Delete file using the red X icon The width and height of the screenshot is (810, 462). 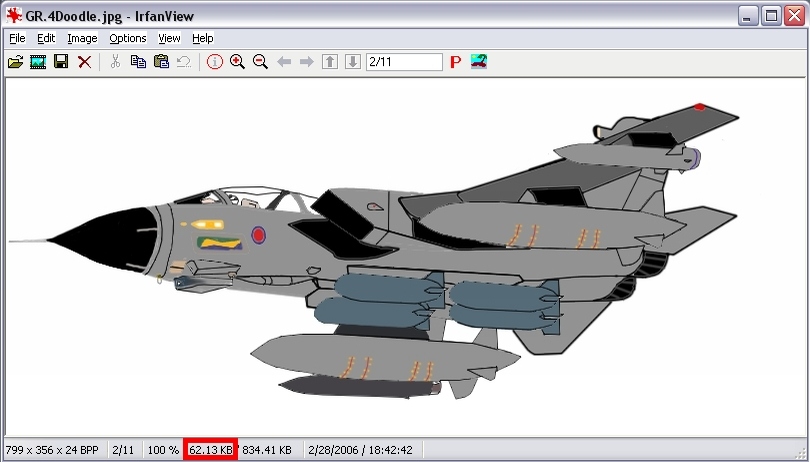click(x=84, y=62)
